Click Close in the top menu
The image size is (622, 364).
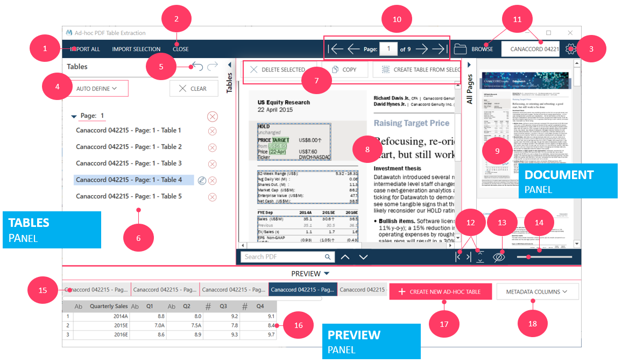pyautogui.click(x=180, y=49)
